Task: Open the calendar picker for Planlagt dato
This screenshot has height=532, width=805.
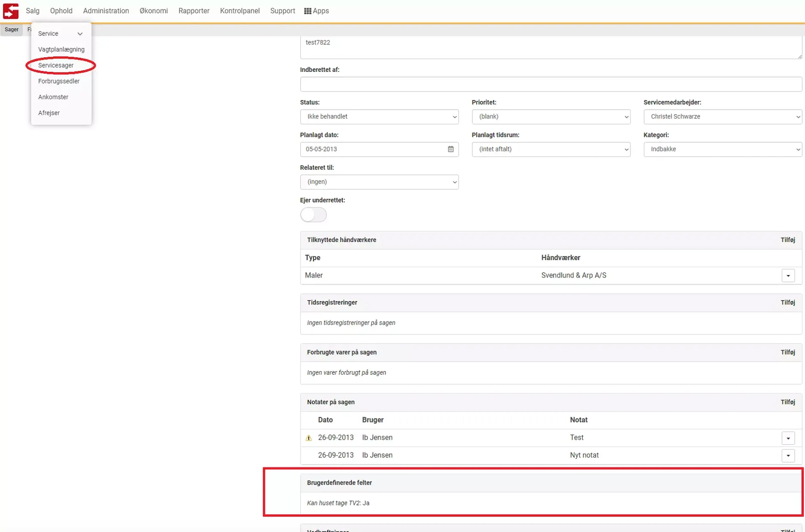Action: point(450,149)
